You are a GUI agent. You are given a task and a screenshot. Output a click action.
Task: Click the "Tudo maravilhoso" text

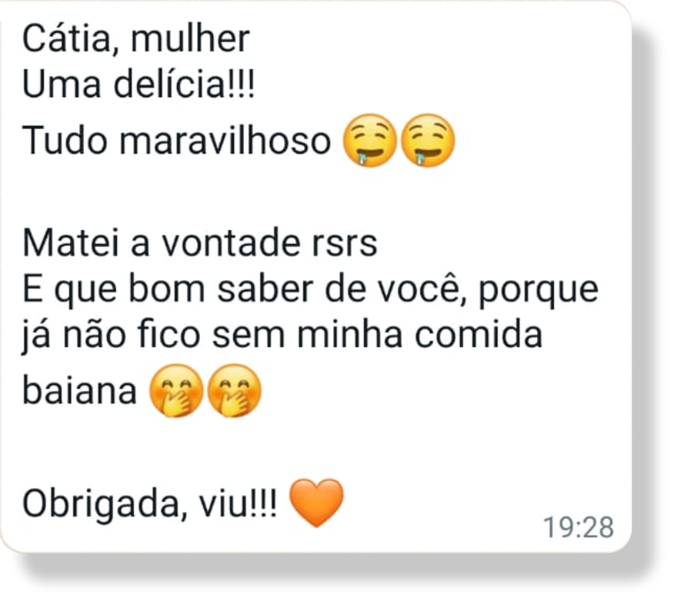tap(176, 141)
